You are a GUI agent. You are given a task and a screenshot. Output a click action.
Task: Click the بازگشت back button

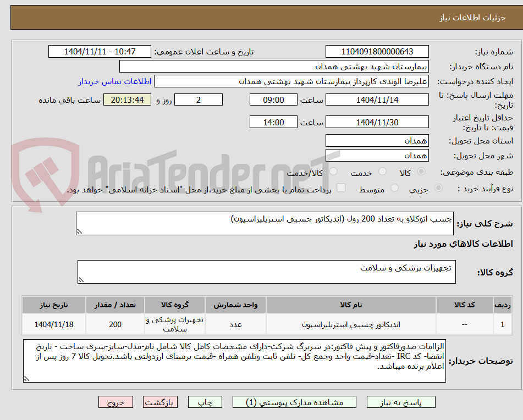tap(160, 402)
